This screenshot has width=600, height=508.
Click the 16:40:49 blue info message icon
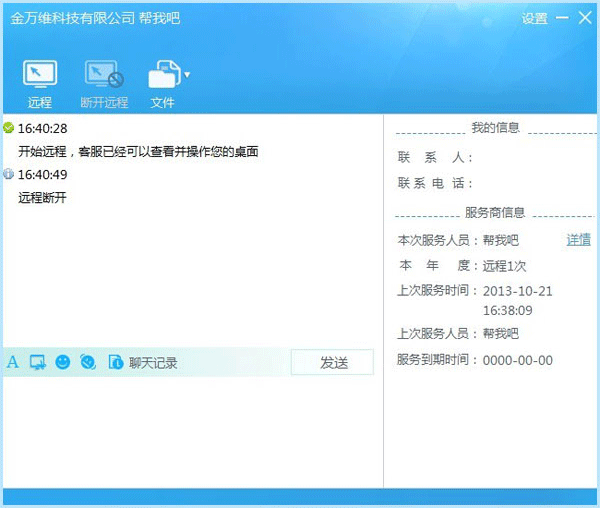click(x=9, y=174)
